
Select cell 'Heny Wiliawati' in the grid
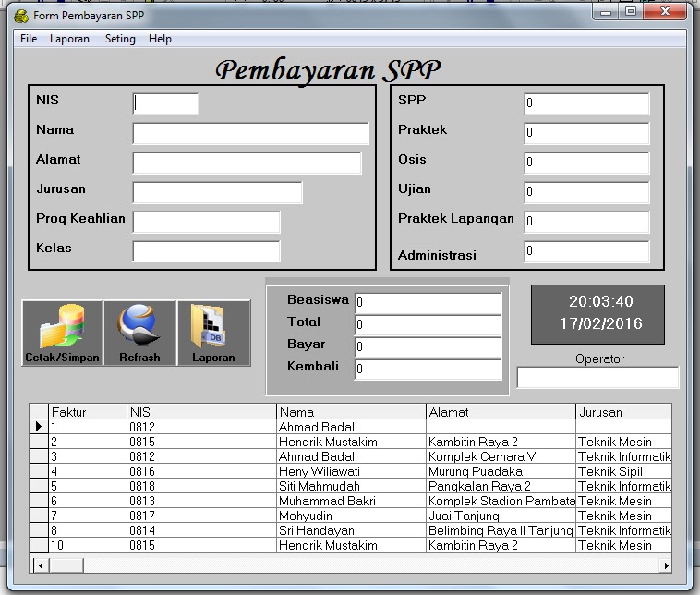351,471
